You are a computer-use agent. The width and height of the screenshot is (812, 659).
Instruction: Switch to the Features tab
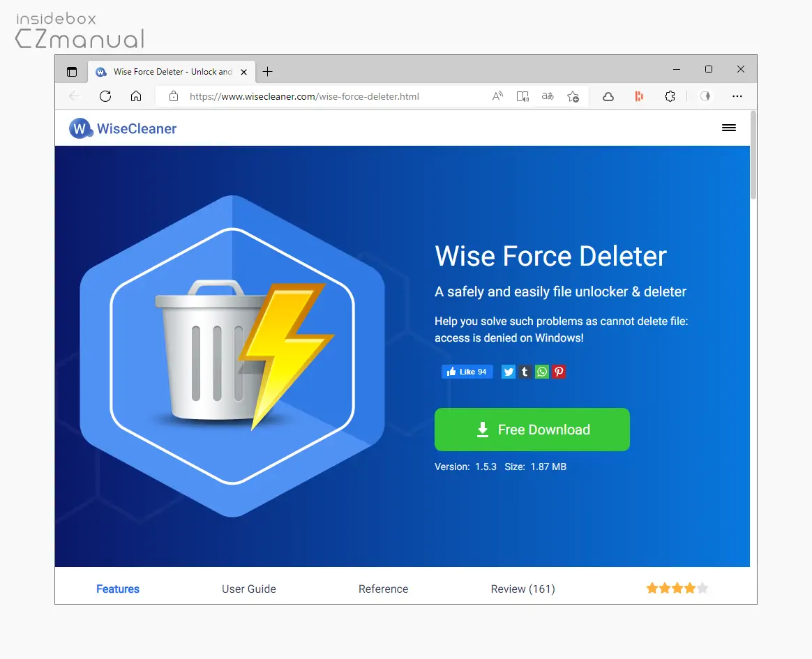pyautogui.click(x=117, y=589)
